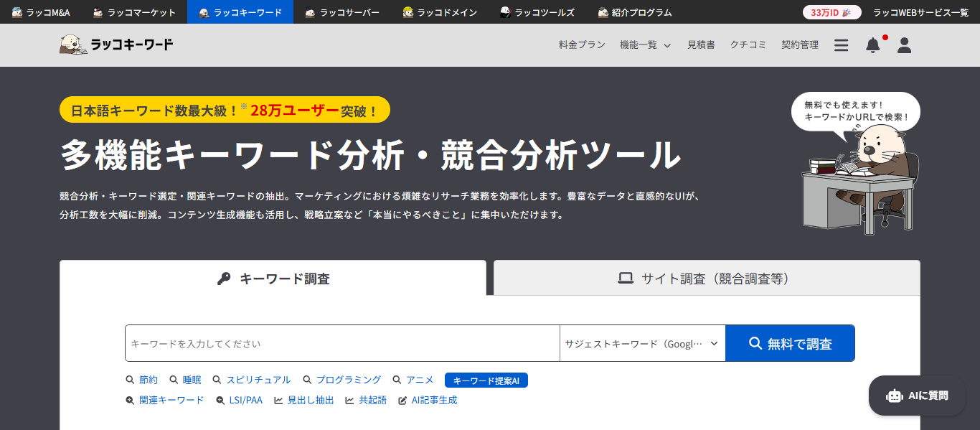Open the user account icon in the header
The image size is (980, 430).
click(904, 45)
